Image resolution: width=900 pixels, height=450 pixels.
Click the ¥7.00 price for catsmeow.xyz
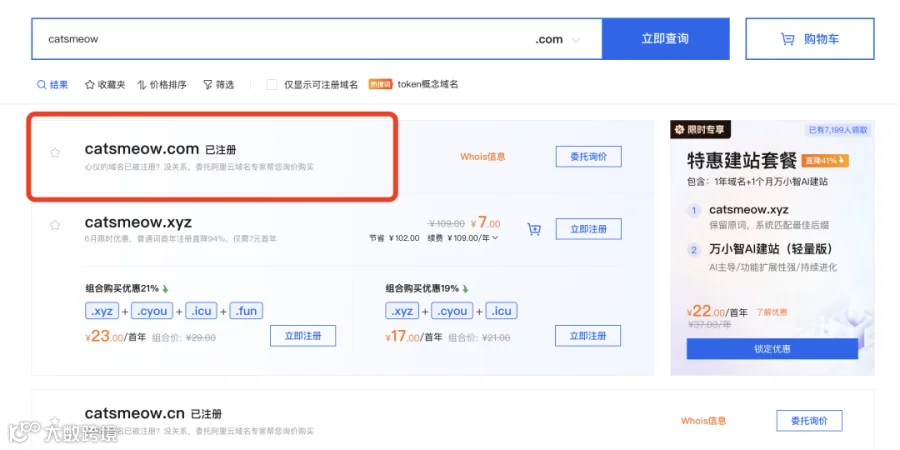coord(485,222)
